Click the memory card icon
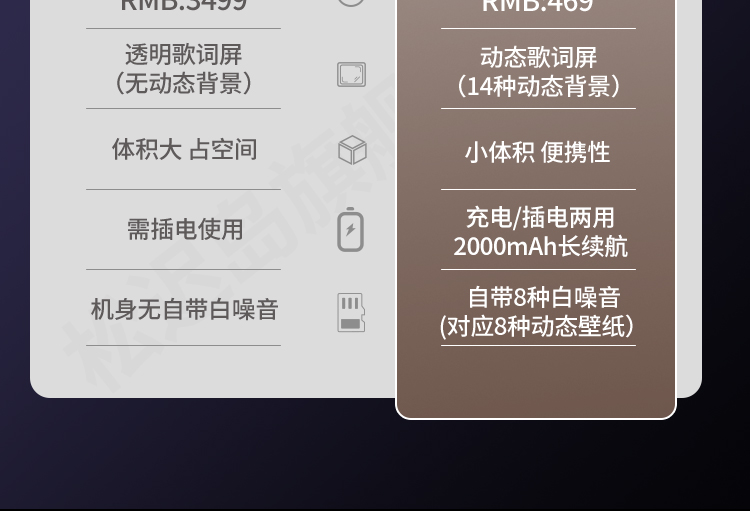 coord(351,312)
